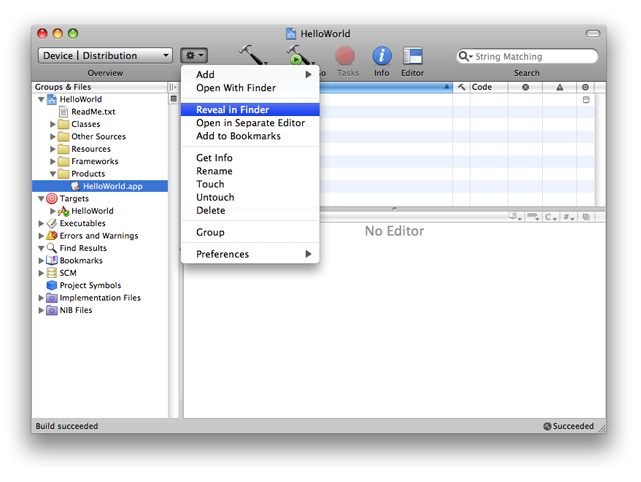Click the search magnifier icon

click(x=465, y=56)
